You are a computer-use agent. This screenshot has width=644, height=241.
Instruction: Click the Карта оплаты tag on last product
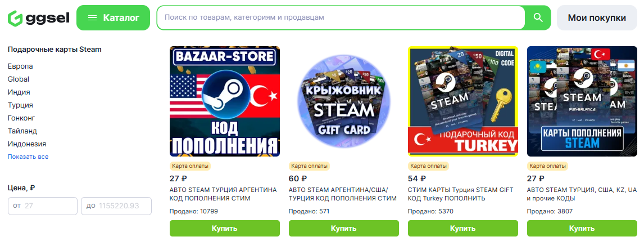click(547, 166)
